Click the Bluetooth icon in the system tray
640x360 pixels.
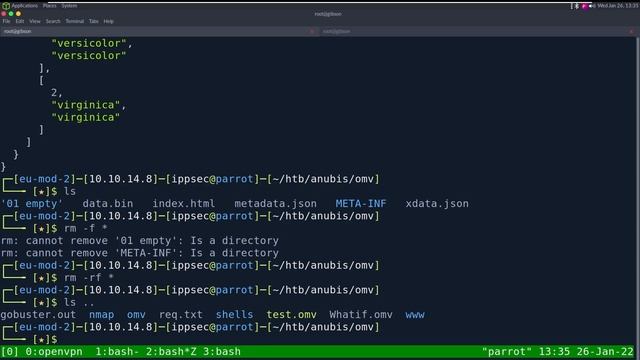pos(576,6)
